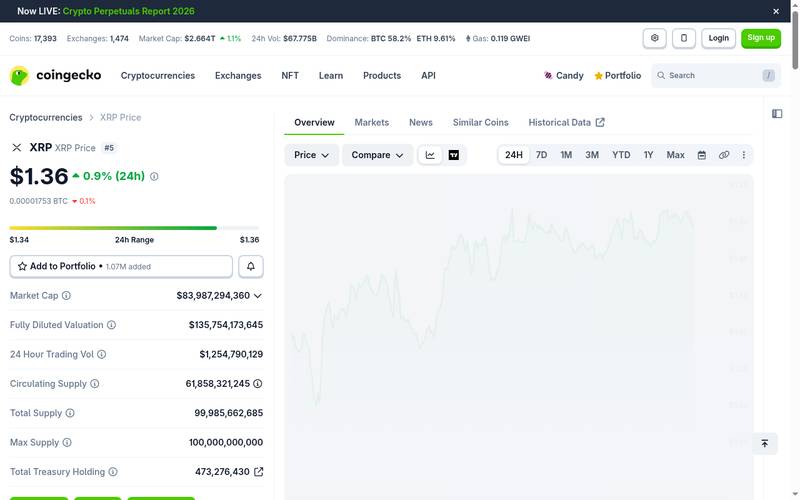Click the Coins 17,393 stat
The width and height of the screenshot is (800, 500).
pos(33,38)
